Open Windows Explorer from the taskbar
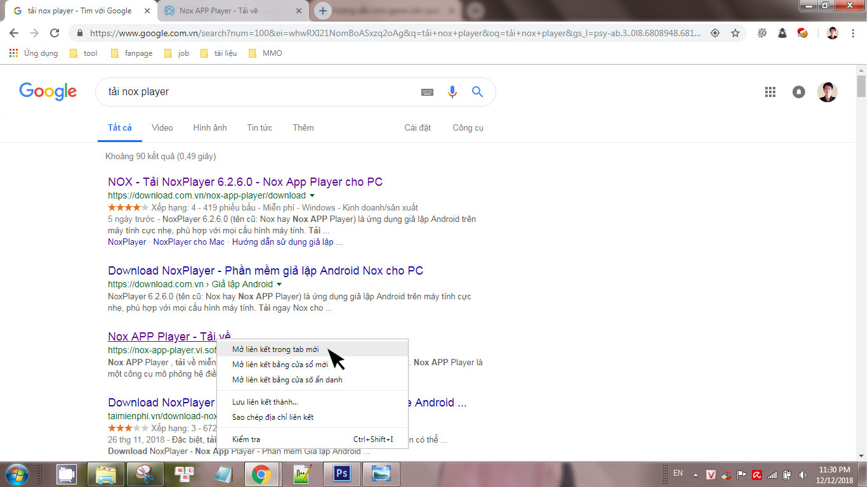The height and width of the screenshot is (487, 868). coord(105,474)
